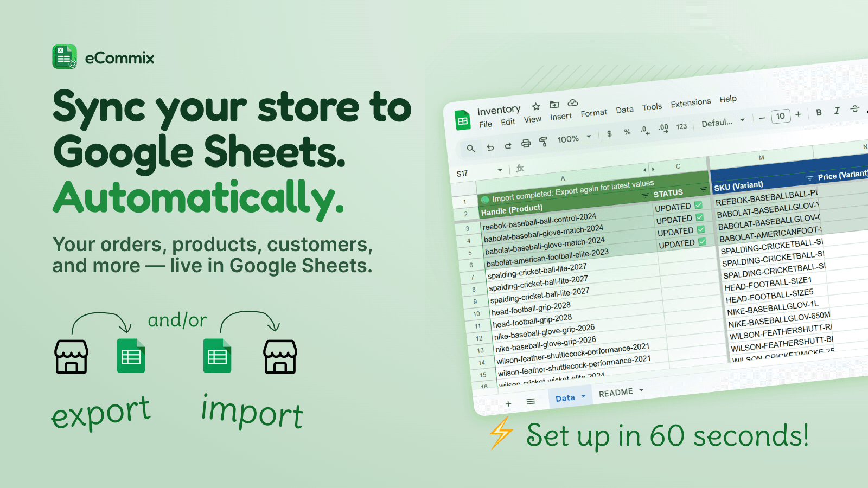Click the left arrow to show hidden columns
This screenshot has height=488, width=868.
[644, 170]
